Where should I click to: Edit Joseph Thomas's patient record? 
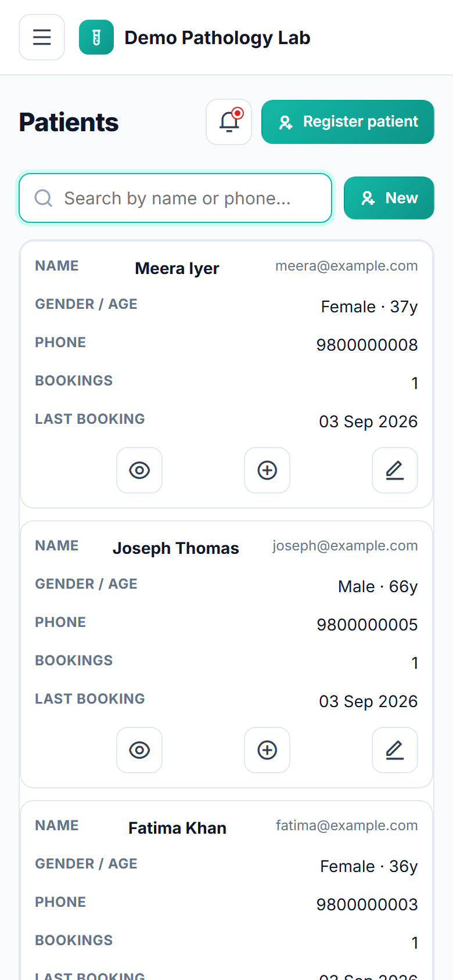click(x=395, y=750)
